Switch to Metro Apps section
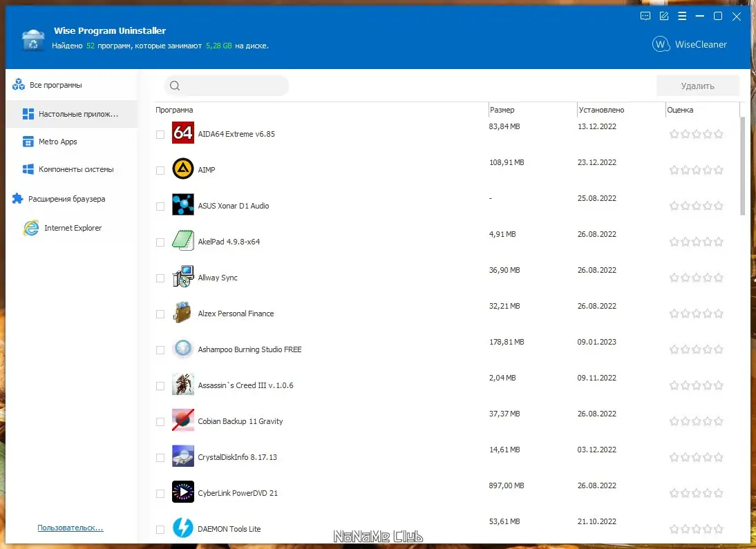Screen dimensions: 756x549 coord(71,142)
